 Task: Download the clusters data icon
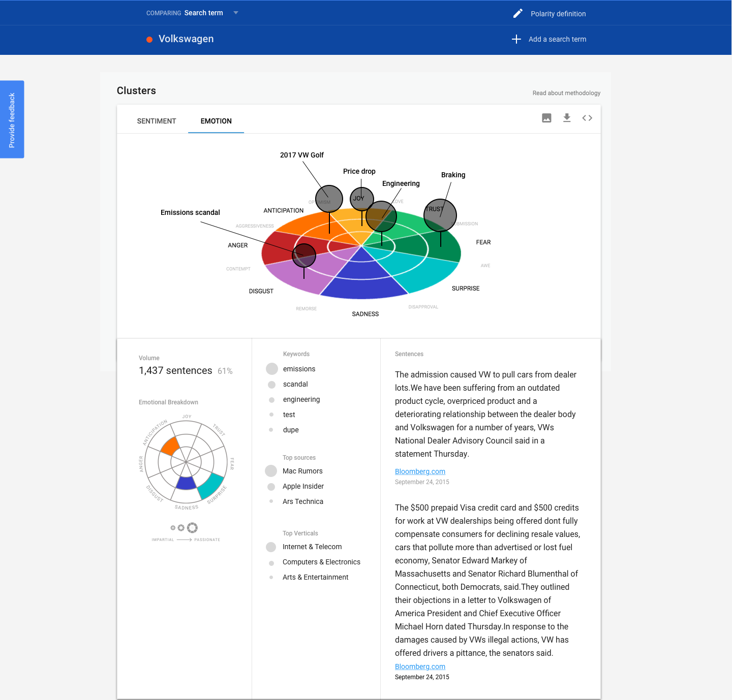(x=567, y=118)
